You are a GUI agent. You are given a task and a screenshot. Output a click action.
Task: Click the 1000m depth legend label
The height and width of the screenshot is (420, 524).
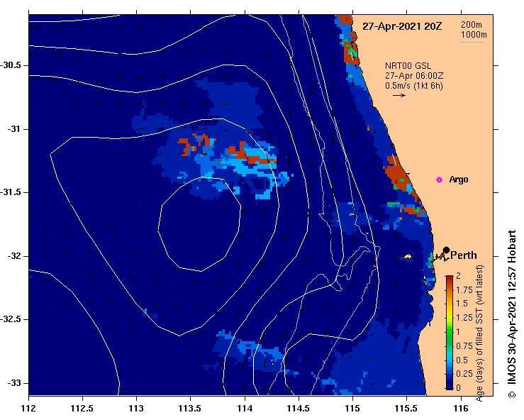pyautogui.click(x=474, y=35)
